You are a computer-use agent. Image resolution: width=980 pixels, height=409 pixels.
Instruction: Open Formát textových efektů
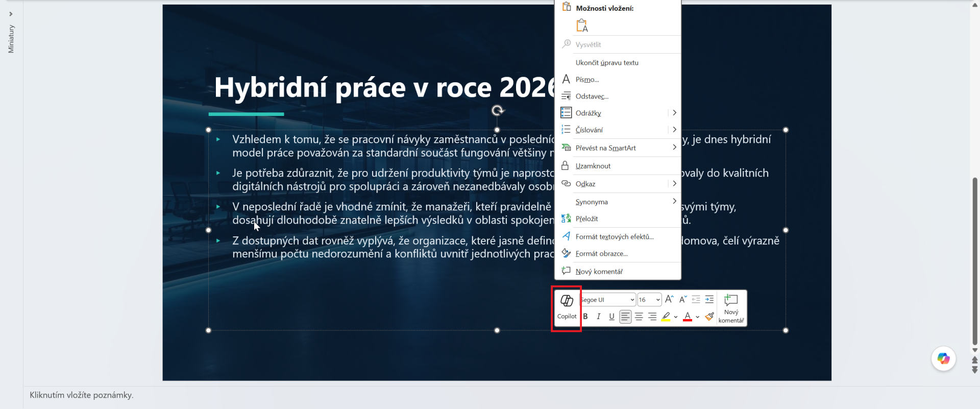[618, 236]
